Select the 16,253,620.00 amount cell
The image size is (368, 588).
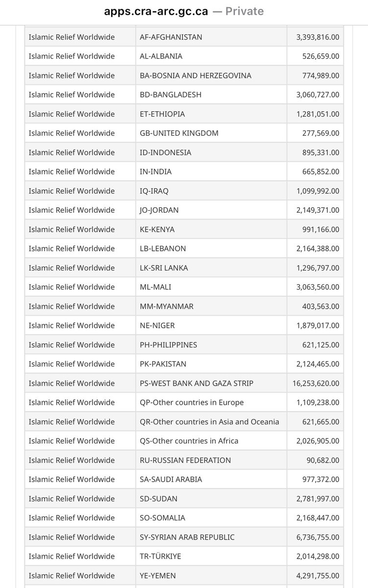click(315, 383)
